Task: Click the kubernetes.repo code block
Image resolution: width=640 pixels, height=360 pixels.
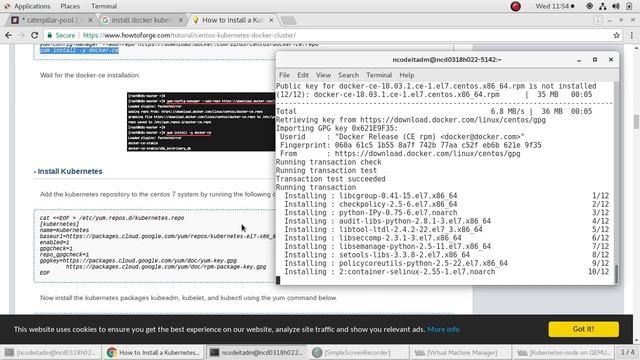Action: pyautogui.click(x=155, y=246)
